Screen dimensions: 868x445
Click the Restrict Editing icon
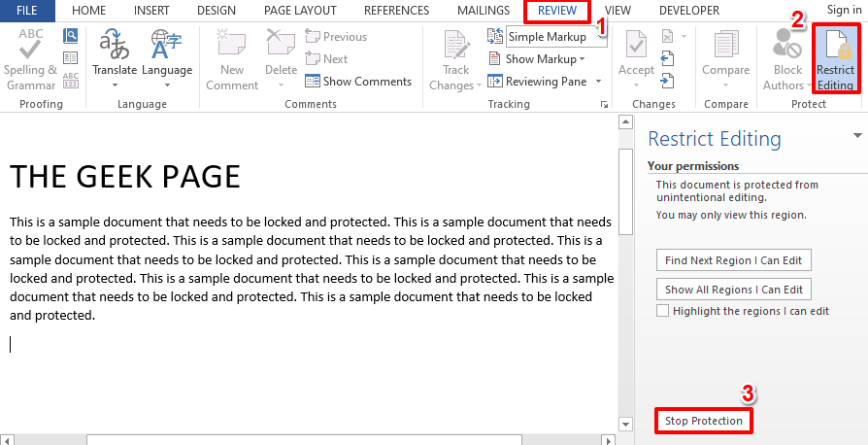(x=835, y=58)
